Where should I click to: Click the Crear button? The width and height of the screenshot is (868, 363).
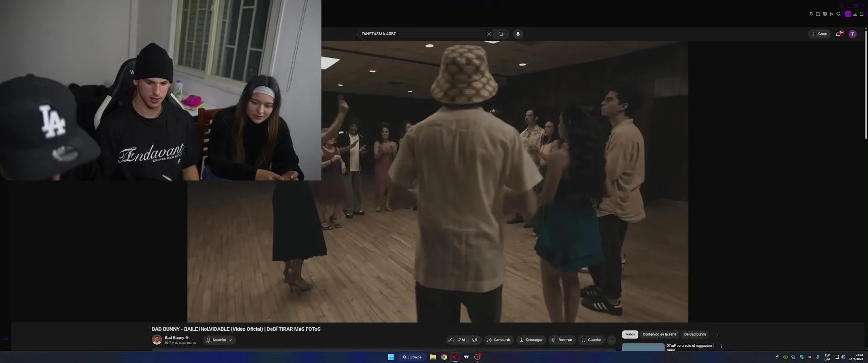tap(819, 34)
